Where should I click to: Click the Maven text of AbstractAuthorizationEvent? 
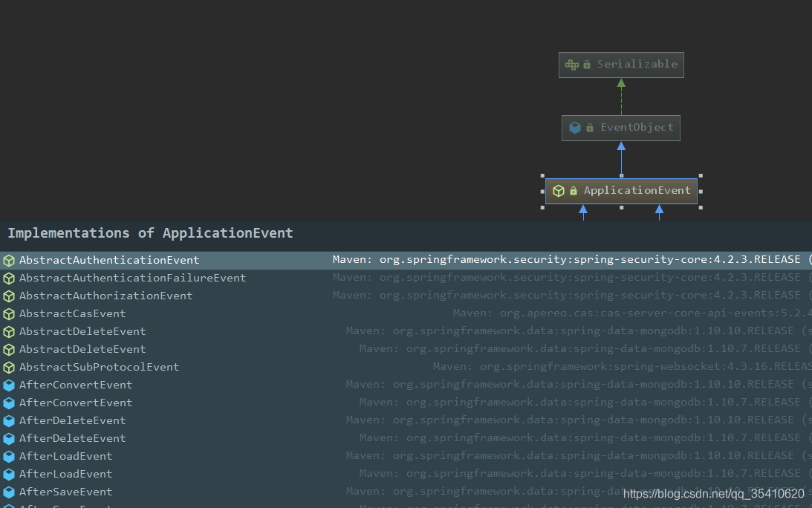572,295
